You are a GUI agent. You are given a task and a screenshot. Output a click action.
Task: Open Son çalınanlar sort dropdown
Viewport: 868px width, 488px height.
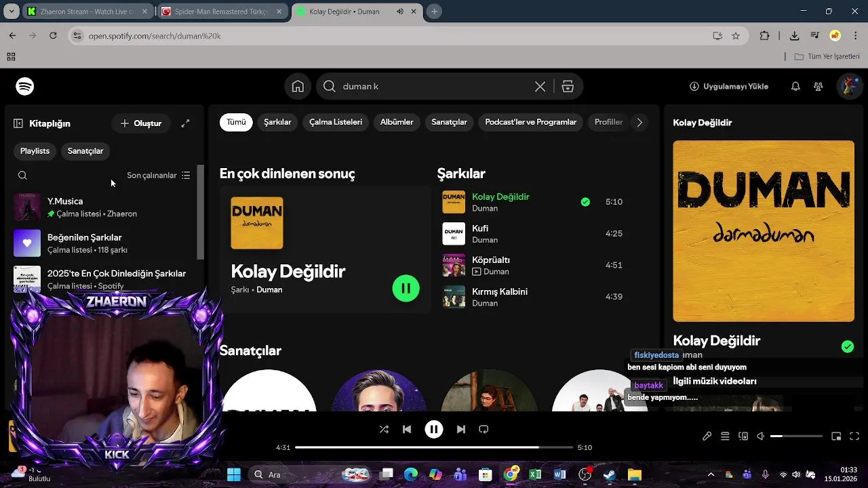coord(159,176)
